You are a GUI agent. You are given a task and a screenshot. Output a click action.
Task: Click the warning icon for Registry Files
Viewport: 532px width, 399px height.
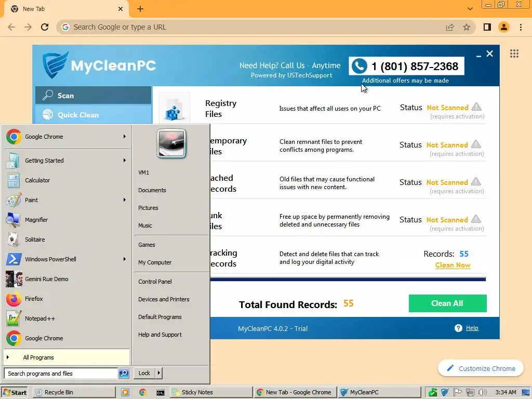point(476,107)
